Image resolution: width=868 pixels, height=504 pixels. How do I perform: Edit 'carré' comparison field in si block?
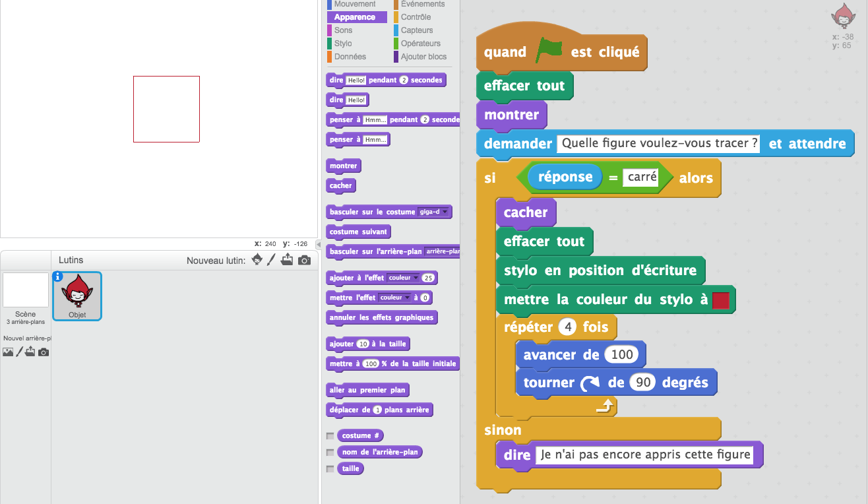pos(640,178)
